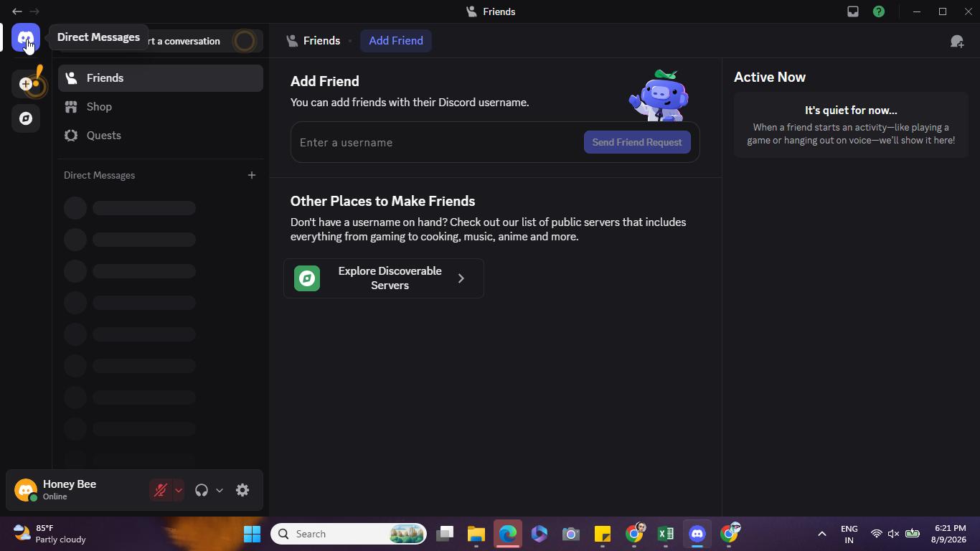
Task: Add a server with plus icon
Action: (26, 84)
